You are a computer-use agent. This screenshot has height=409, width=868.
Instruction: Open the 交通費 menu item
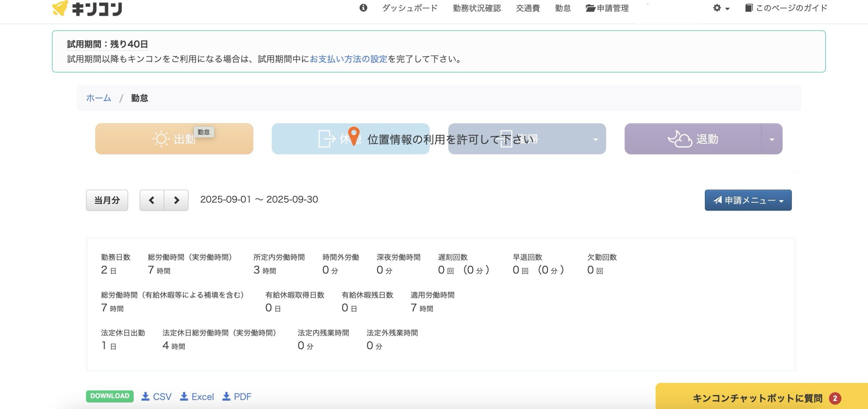pos(528,8)
